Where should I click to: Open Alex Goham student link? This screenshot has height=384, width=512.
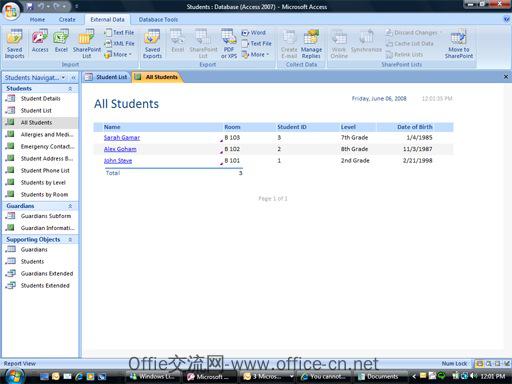click(120, 149)
